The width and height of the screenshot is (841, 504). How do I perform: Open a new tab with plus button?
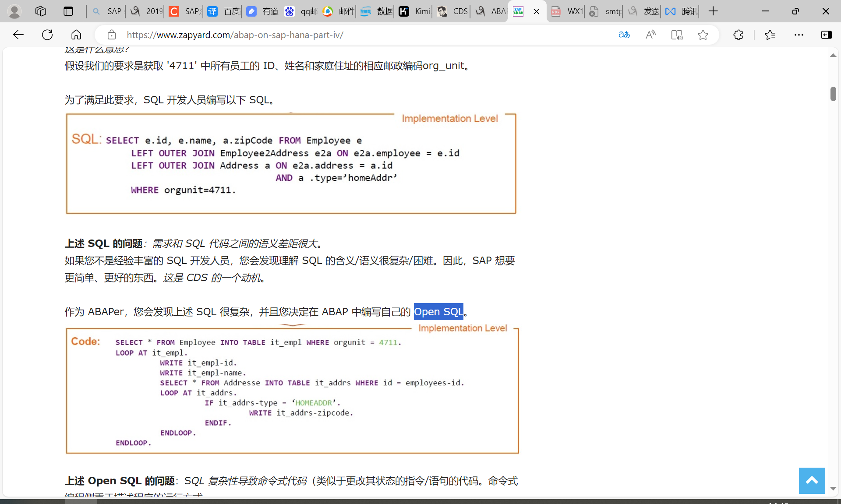point(713,11)
